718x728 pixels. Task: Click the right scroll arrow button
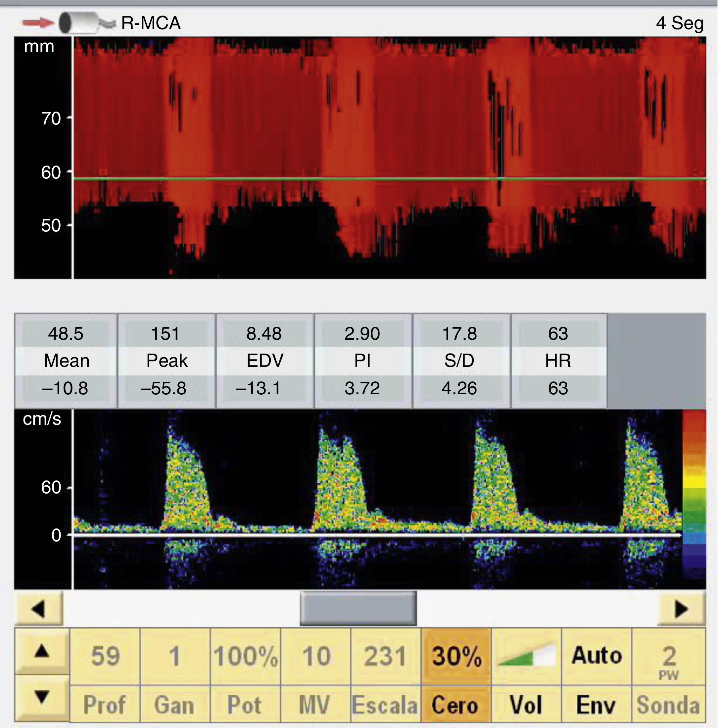tap(681, 609)
